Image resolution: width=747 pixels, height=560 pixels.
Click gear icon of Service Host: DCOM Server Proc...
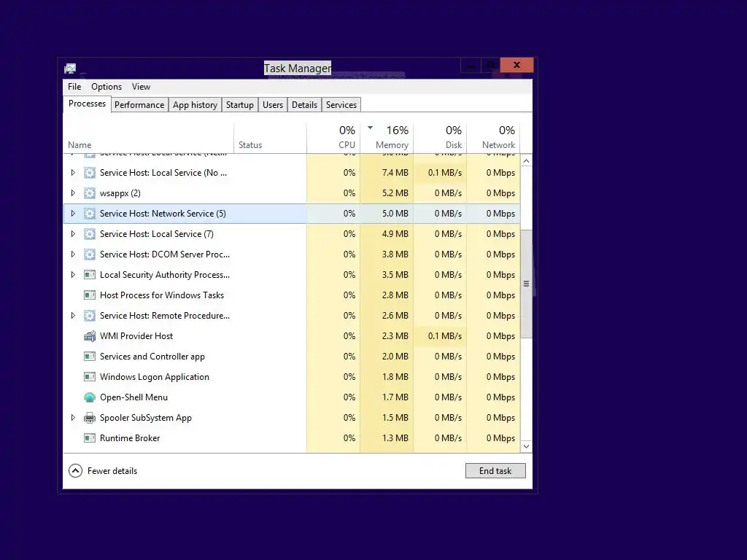[90, 254]
